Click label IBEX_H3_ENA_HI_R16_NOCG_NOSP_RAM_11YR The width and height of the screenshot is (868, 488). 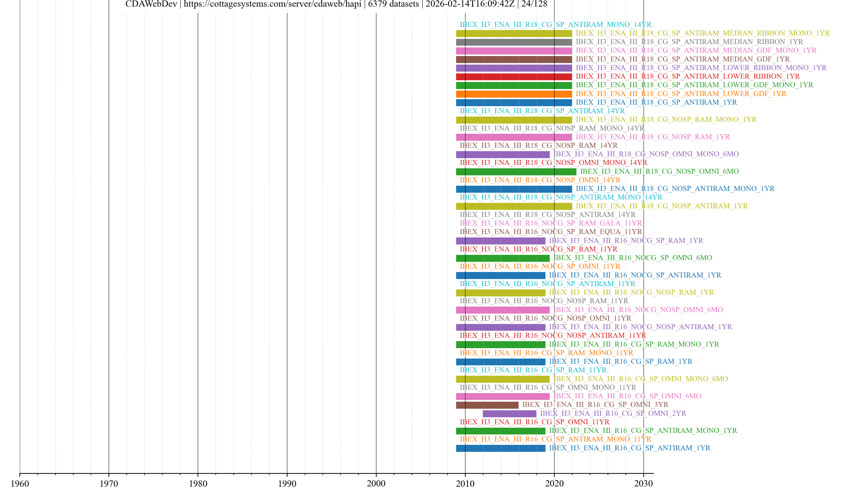click(544, 301)
